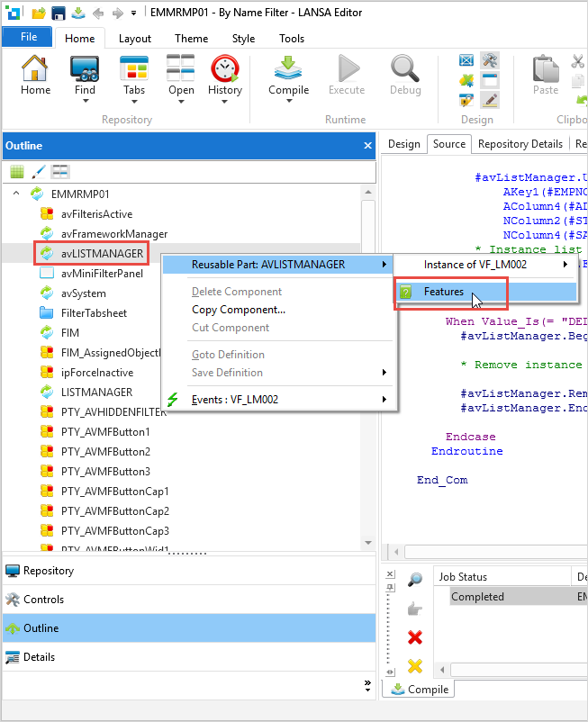Select ipForceInactive in the outline tree
588x722 pixels.
click(x=97, y=373)
